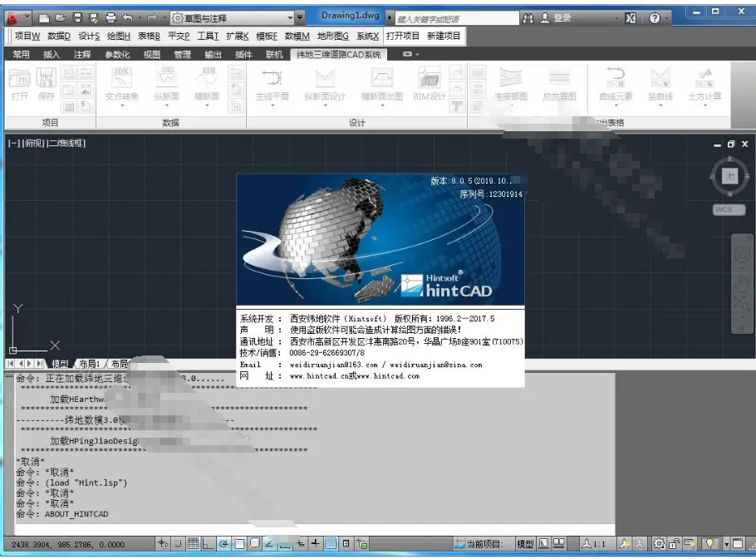This screenshot has height=559, width=756.
Task: Switch to the 模型 layout tab
Action: 61,363
